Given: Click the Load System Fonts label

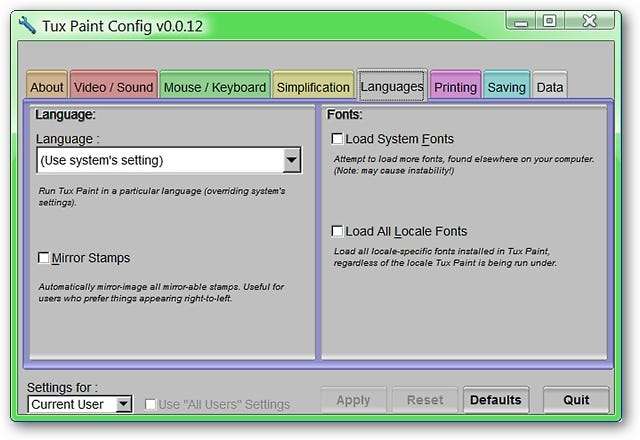Looking at the screenshot, I should (x=400, y=139).
